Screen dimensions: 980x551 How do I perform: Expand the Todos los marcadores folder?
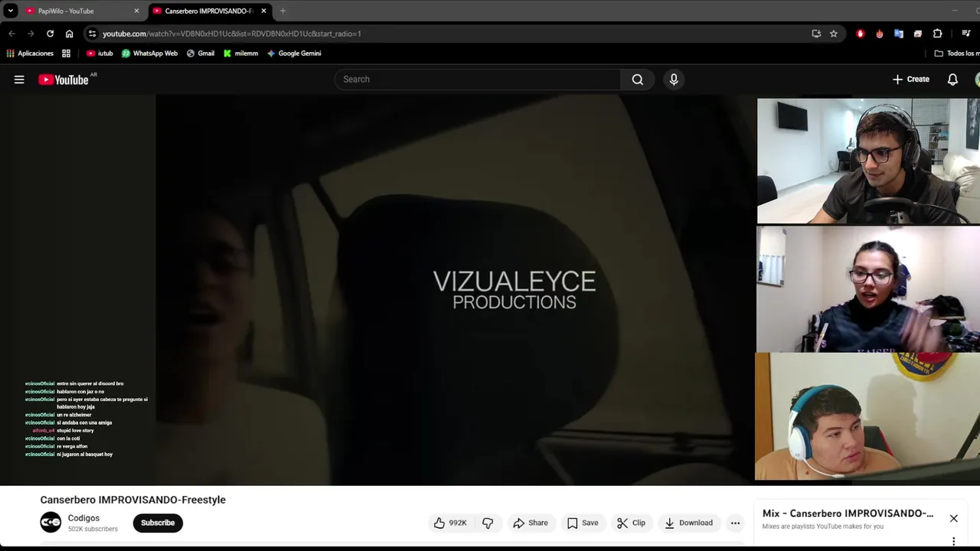(x=957, y=54)
